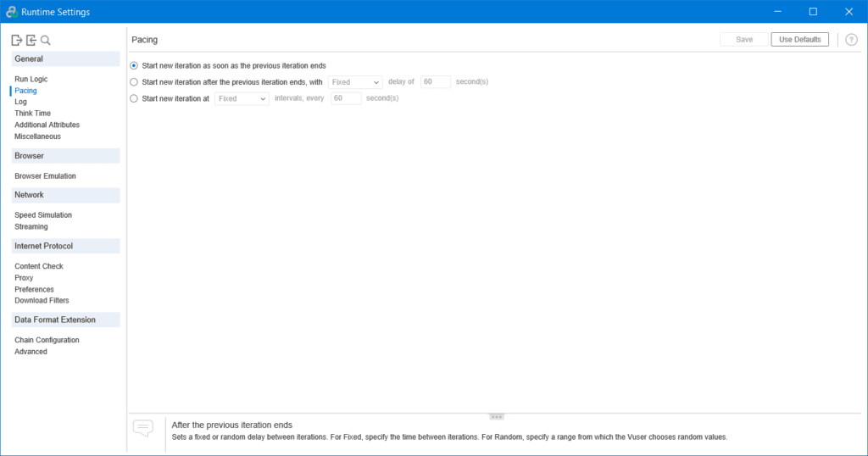Click the Runtime Settings app icon in title bar
Viewport: 868px width, 456px height.
[x=12, y=12]
